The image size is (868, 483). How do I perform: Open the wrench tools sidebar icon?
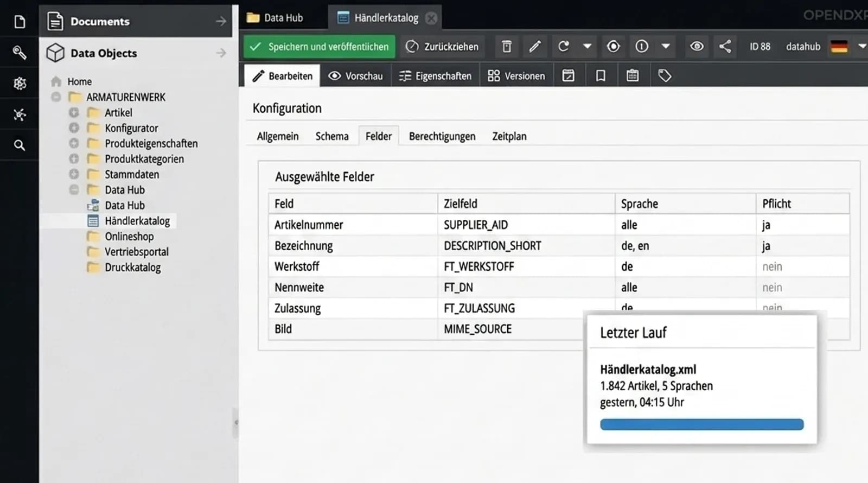[20, 52]
